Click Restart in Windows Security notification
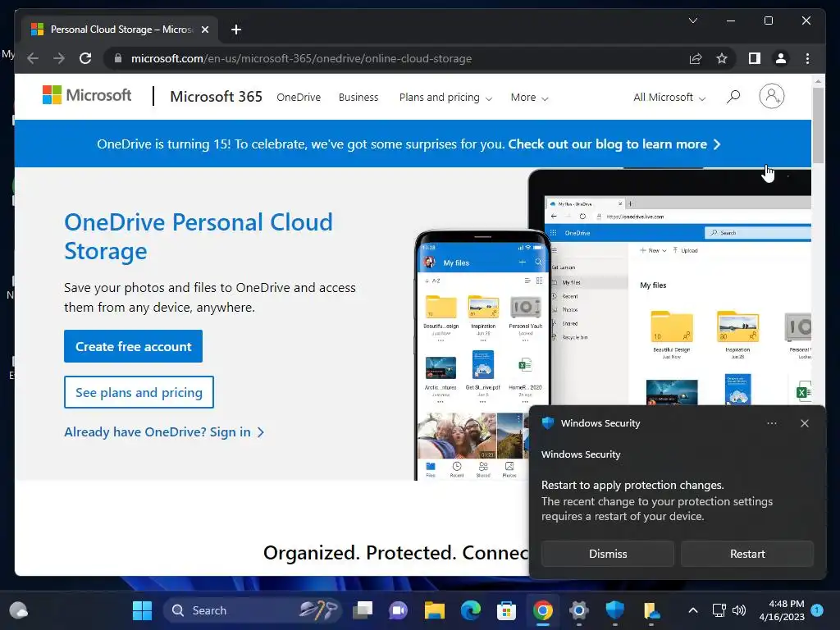 (x=747, y=554)
